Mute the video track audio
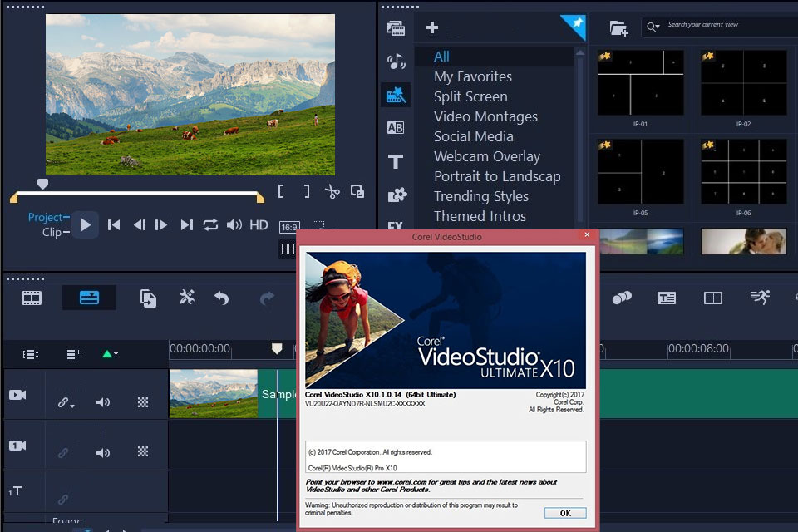798x532 pixels. point(103,402)
